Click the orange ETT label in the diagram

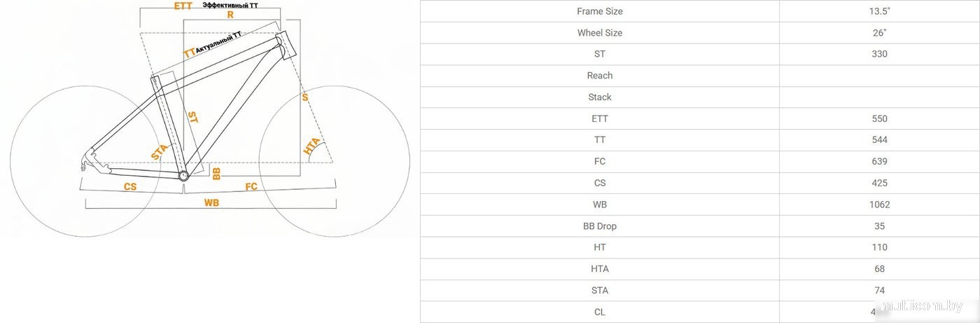(x=183, y=6)
